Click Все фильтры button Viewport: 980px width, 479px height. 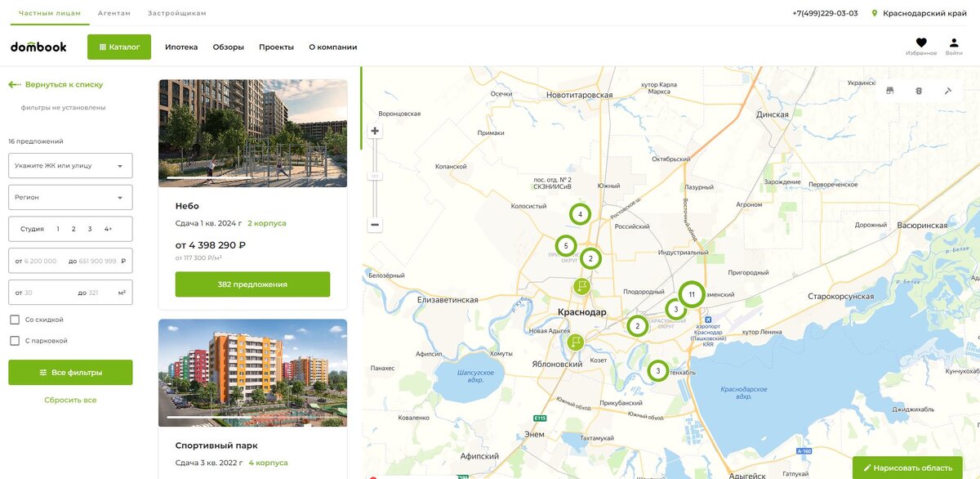click(70, 373)
